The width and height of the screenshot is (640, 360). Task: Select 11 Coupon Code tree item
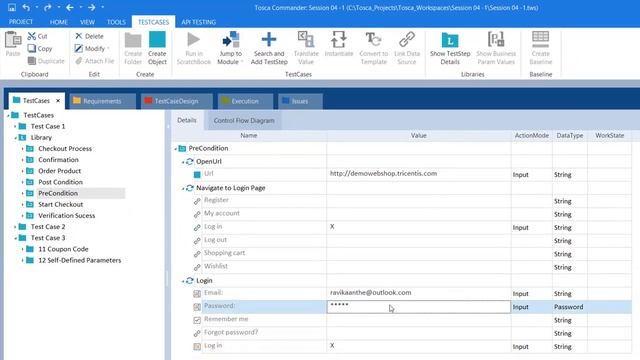click(63, 249)
